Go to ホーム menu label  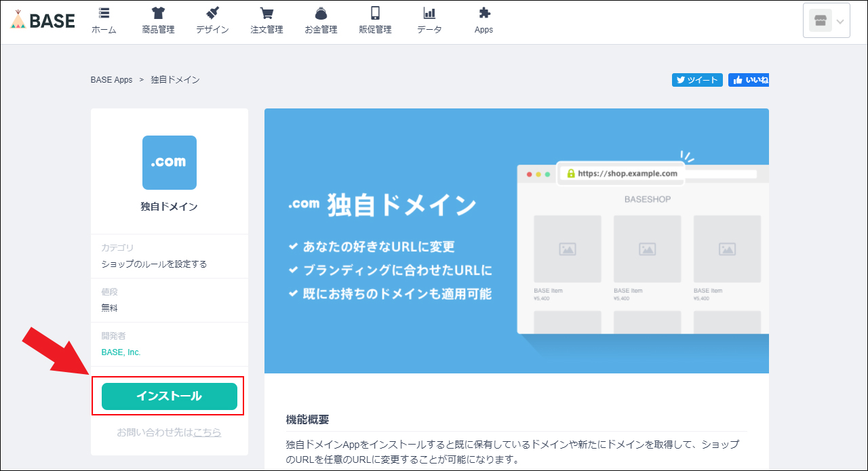(104, 30)
